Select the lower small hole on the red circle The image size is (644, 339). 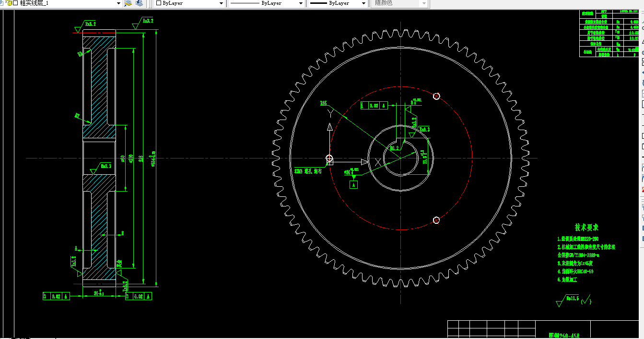pyautogui.click(x=436, y=220)
